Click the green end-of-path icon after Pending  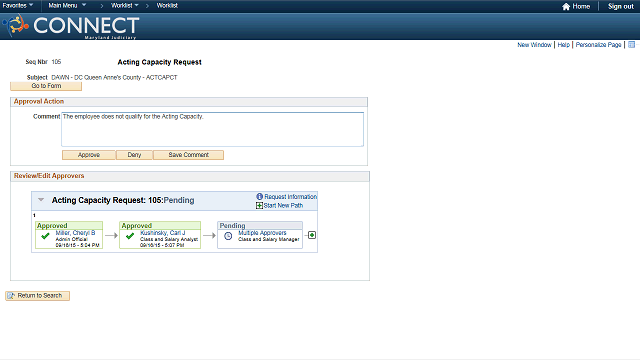pyautogui.click(x=312, y=235)
